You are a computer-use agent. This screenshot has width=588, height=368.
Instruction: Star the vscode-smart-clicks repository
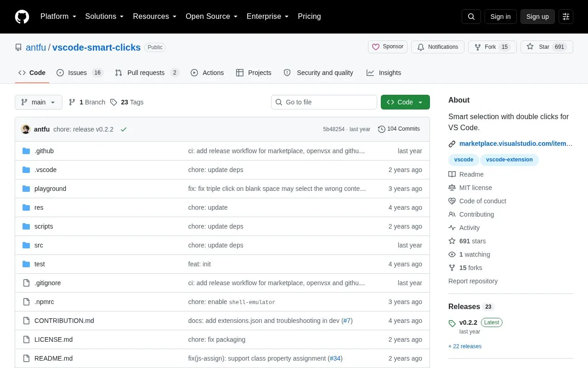click(547, 47)
